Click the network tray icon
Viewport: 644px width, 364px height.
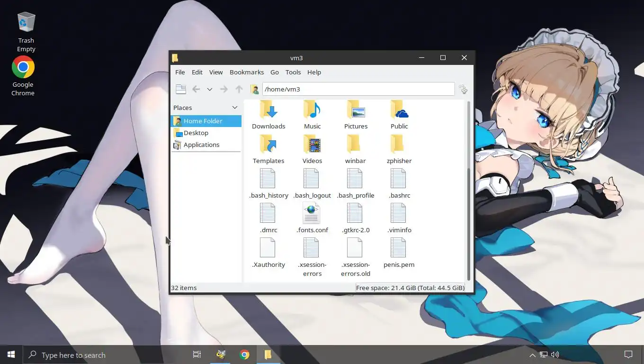click(x=544, y=355)
